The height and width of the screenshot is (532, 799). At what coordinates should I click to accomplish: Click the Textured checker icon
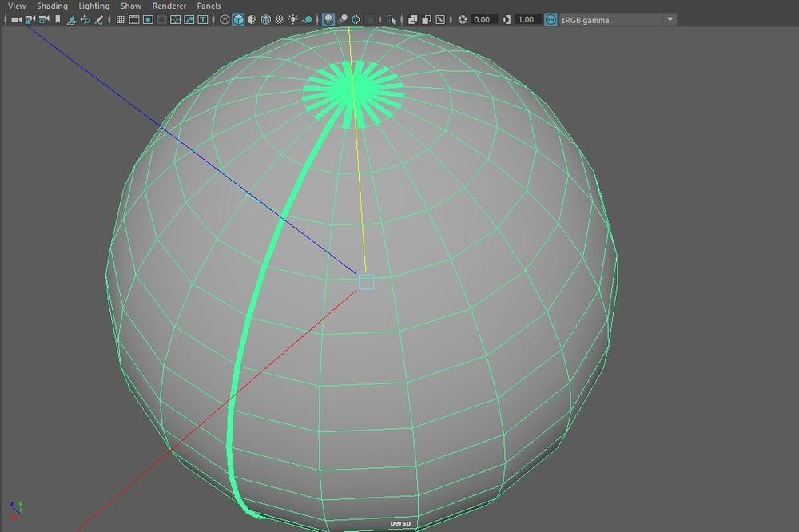click(279, 19)
